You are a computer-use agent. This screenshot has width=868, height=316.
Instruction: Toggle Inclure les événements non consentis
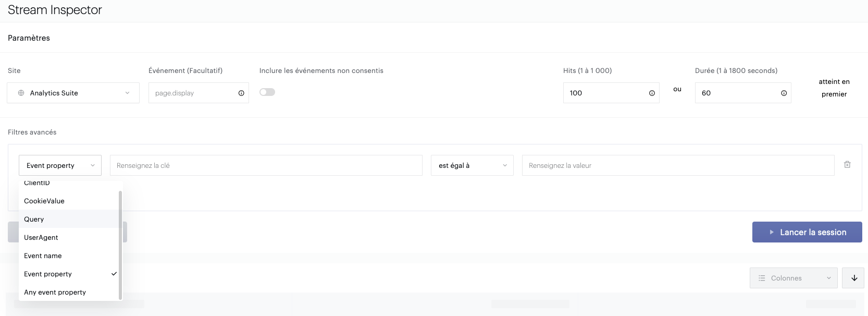267,92
